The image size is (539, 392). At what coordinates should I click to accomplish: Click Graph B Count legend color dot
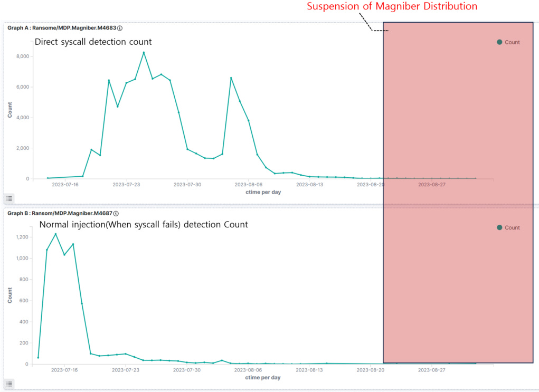(499, 228)
